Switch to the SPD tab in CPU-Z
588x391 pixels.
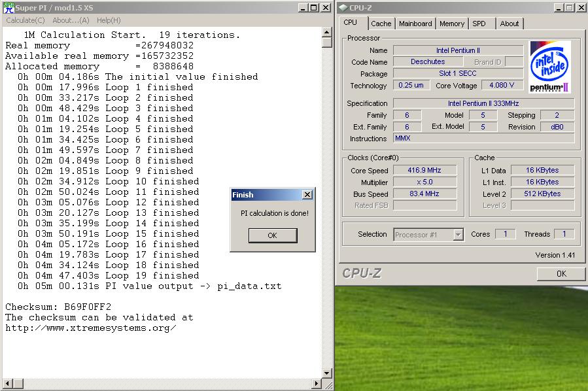479,24
